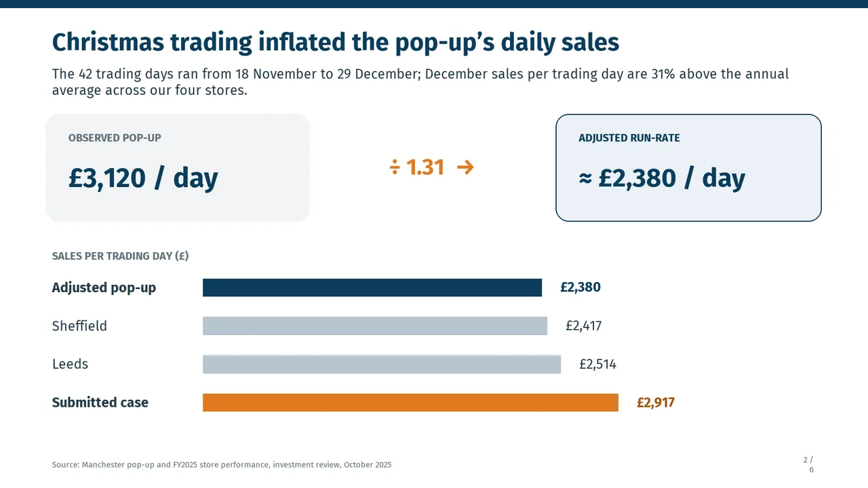
Task: Click the source footnote text
Action: 222,465
